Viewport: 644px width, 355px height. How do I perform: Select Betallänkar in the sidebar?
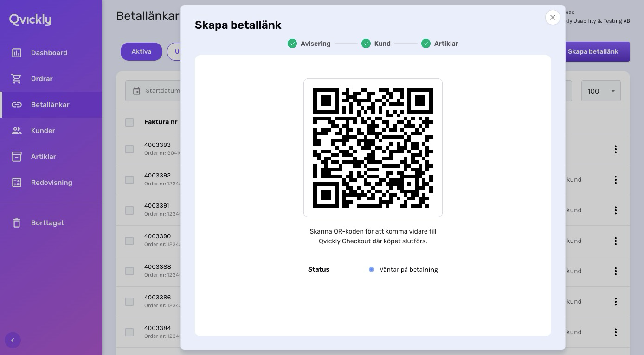point(51,105)
